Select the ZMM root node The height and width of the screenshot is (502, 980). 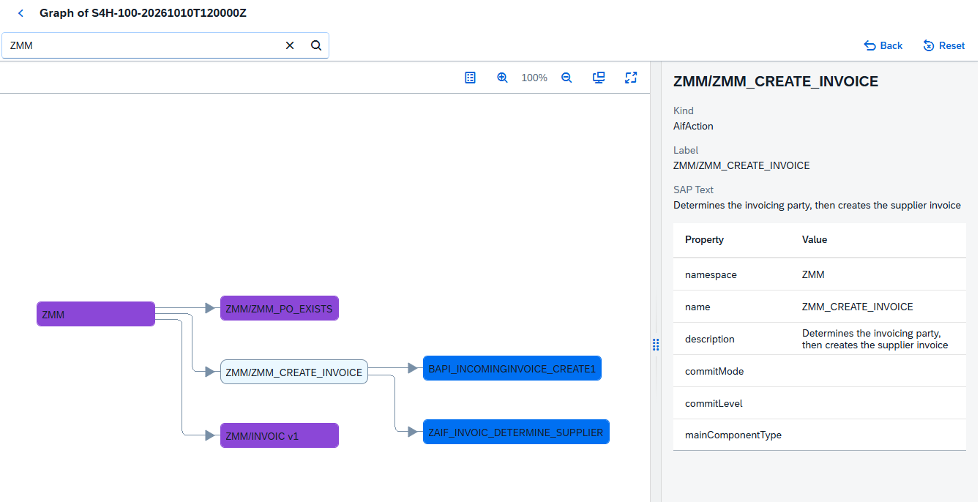coord(96,314)
